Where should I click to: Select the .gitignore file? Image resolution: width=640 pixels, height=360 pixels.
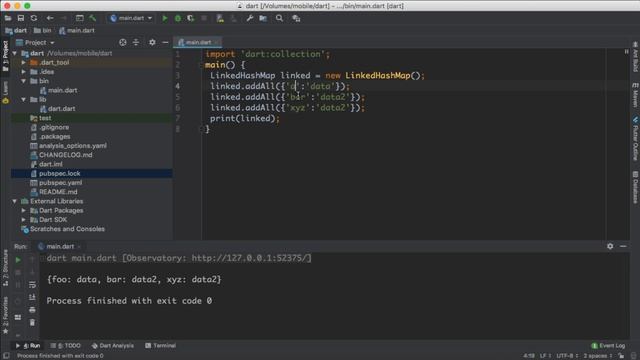[x=50, y=127]
